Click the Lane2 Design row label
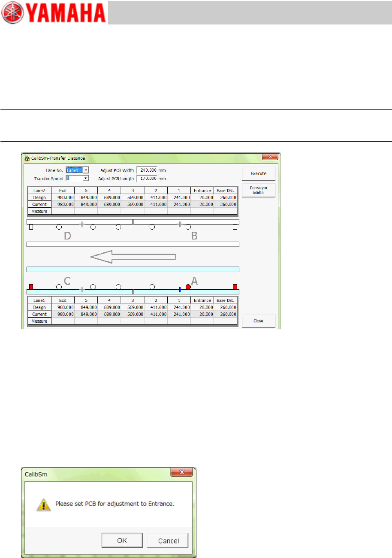Viewport: 392px width, 558px height. tap(39, 197)
